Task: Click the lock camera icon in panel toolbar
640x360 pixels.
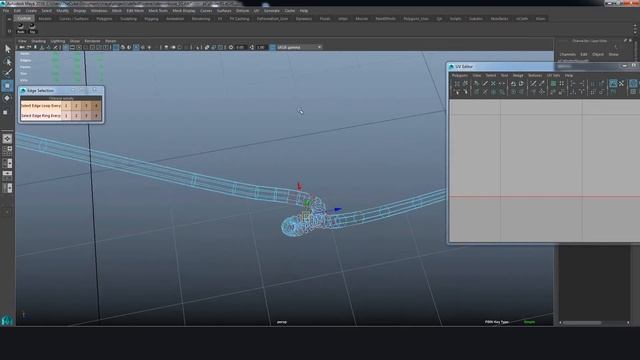Action: (x=29, y=47)
